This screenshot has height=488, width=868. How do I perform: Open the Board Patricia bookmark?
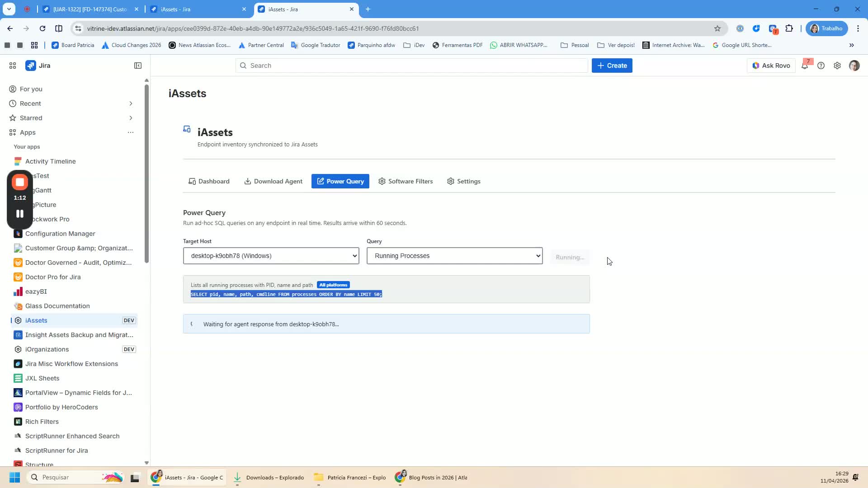tap(73, 45)
